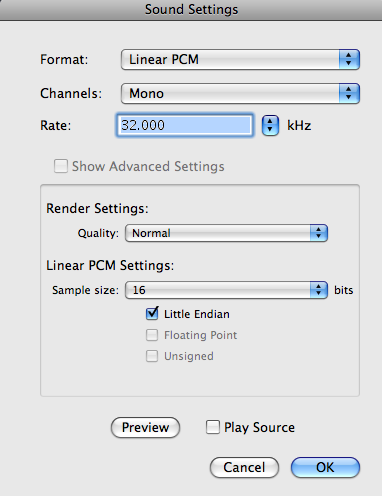Click the blue arrows on Sample size popup
This screenshot has height=496, width=382.
point(319,290)
